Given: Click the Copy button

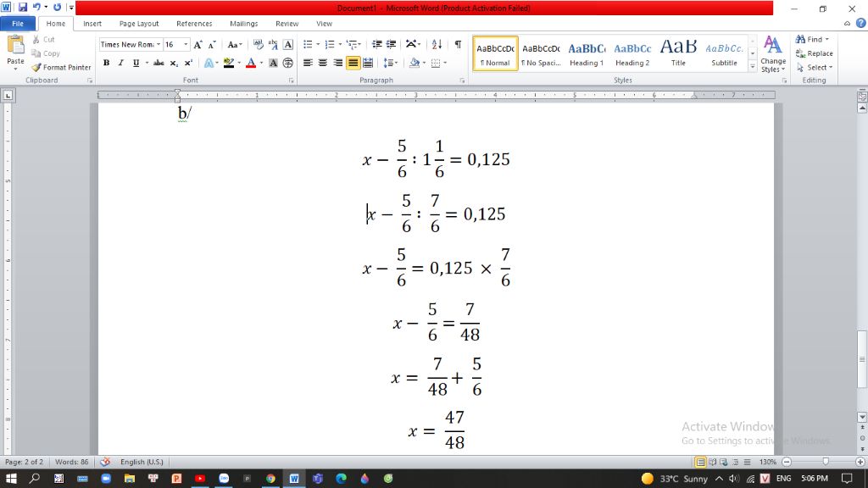Looking at the screenshot, I should (x=46, y=53).
